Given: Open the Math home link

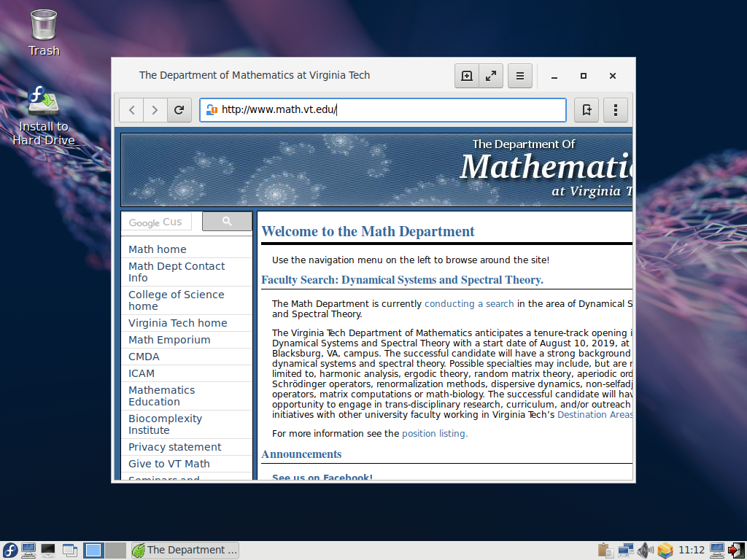Looking at the screenshot, I should [x=158, y=249].
